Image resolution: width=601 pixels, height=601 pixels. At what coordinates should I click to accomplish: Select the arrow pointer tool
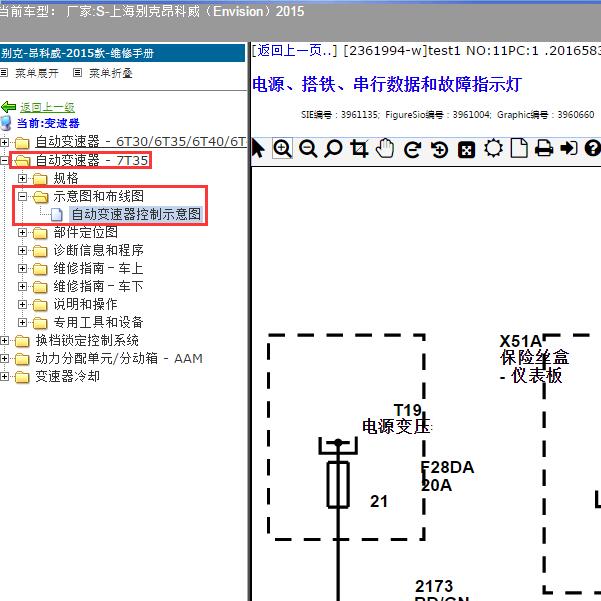258,149
